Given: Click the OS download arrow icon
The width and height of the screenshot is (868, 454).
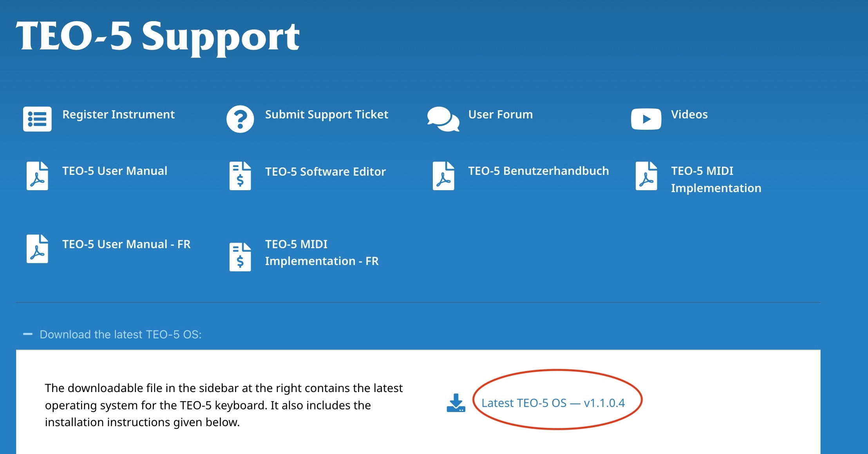Looking at the screenshot, I should tap(456, 403).
